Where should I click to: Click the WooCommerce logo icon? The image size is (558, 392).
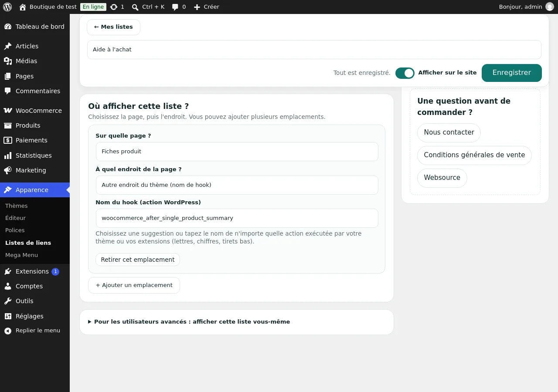[8, 111]
